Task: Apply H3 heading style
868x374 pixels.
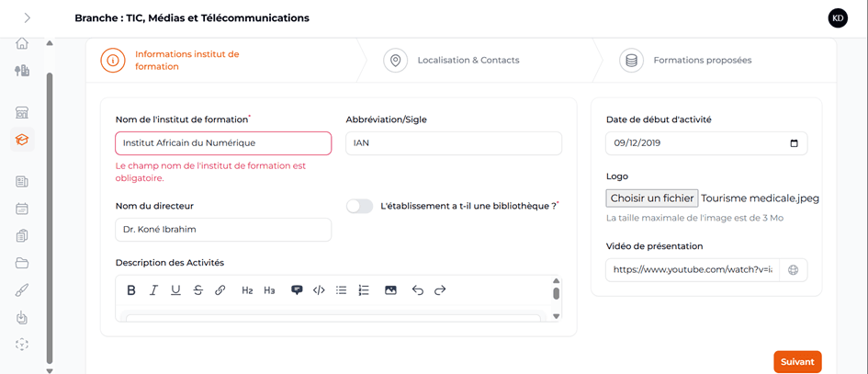Action: point(270,289)
